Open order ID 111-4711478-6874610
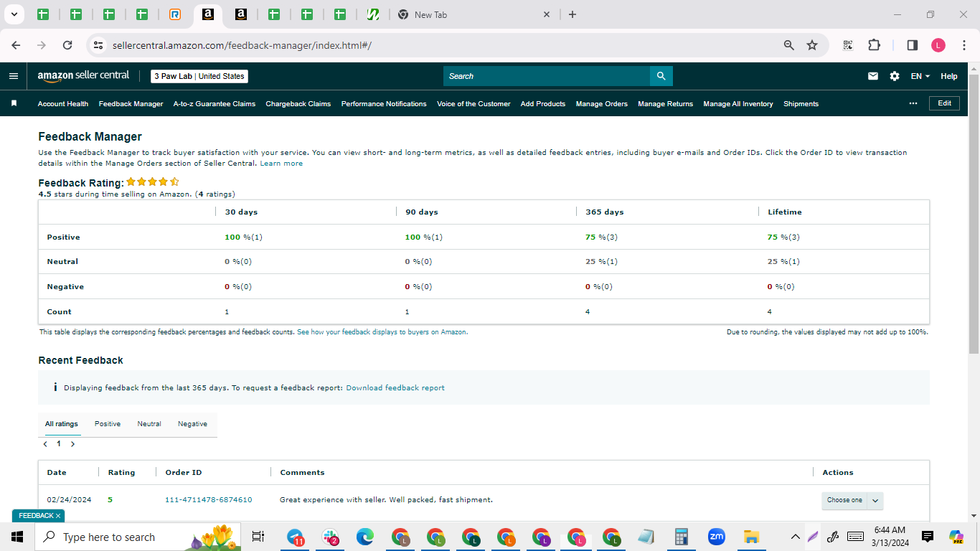Screen dimensions: 980x551 209,500
